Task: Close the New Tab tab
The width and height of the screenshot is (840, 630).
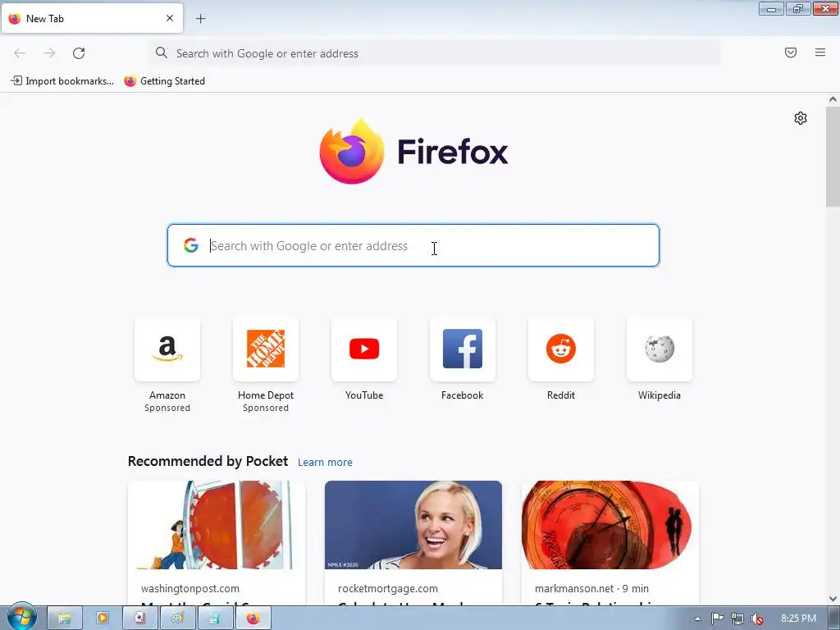Action: pyautogui.click(x=170, y=18)
